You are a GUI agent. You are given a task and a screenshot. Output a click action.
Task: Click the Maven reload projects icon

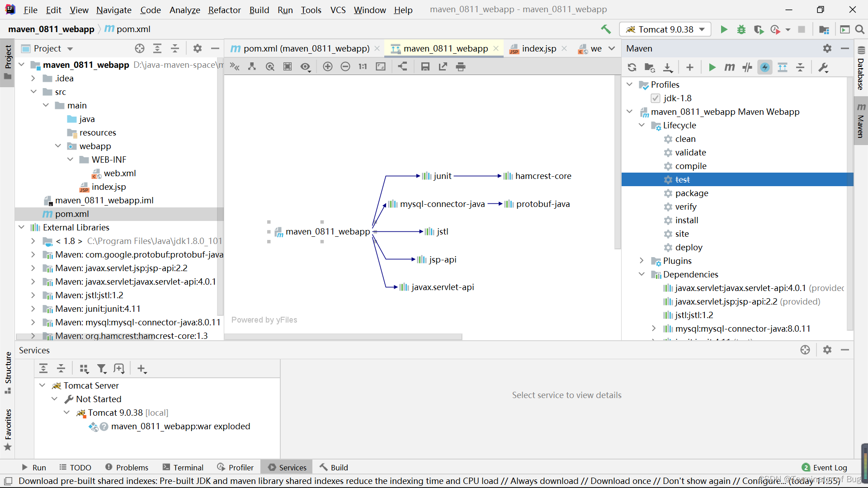click(x=632, y=67)
